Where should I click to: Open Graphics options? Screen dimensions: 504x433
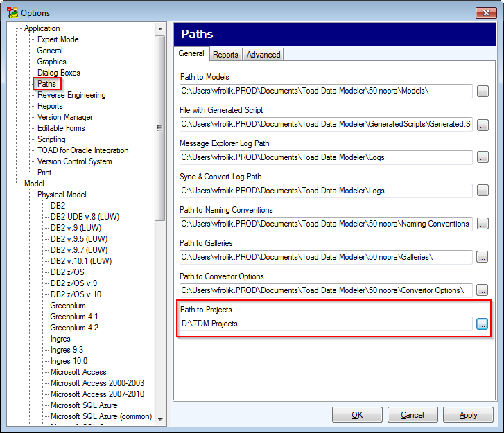click(x=52, y=62)
